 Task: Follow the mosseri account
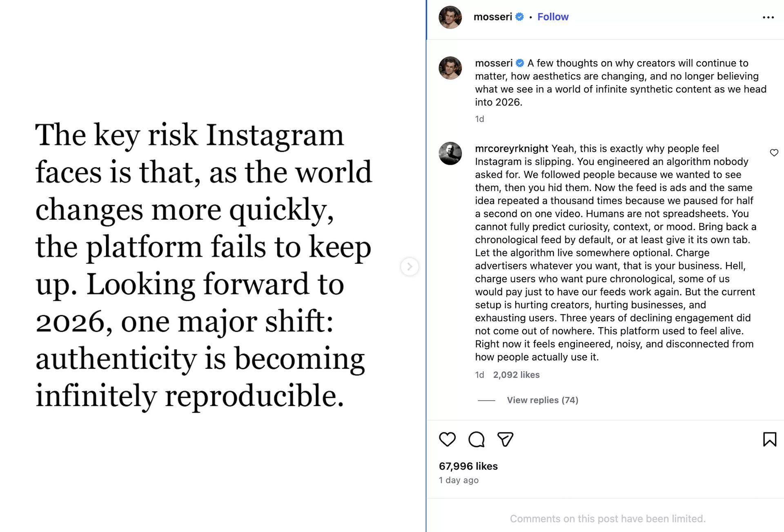(x=552, y=17)
